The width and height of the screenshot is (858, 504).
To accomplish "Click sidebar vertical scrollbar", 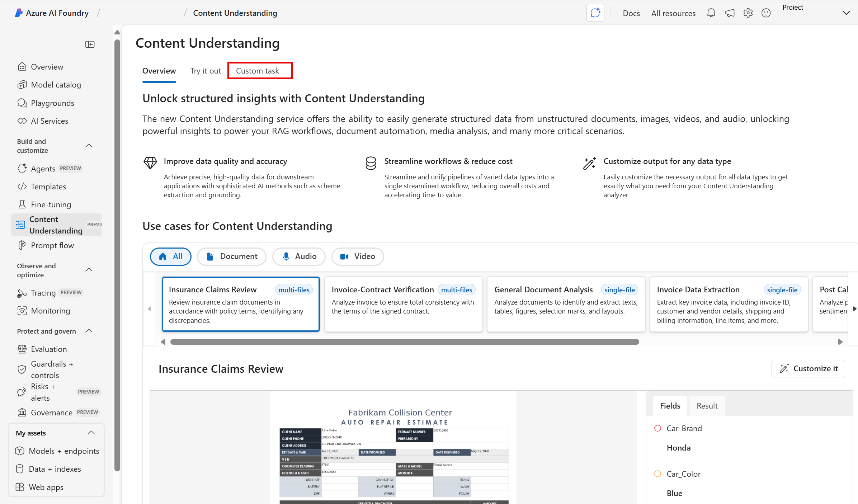I will [117, 255].
